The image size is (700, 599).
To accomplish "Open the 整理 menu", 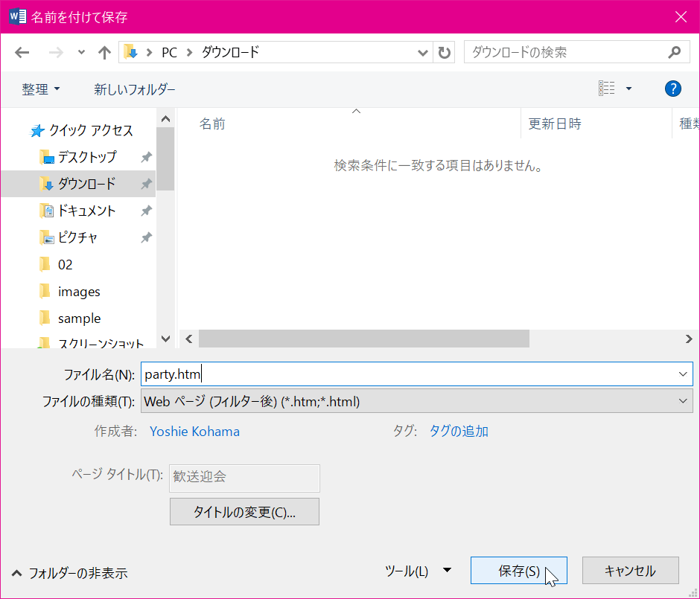I will pos(41,89).
